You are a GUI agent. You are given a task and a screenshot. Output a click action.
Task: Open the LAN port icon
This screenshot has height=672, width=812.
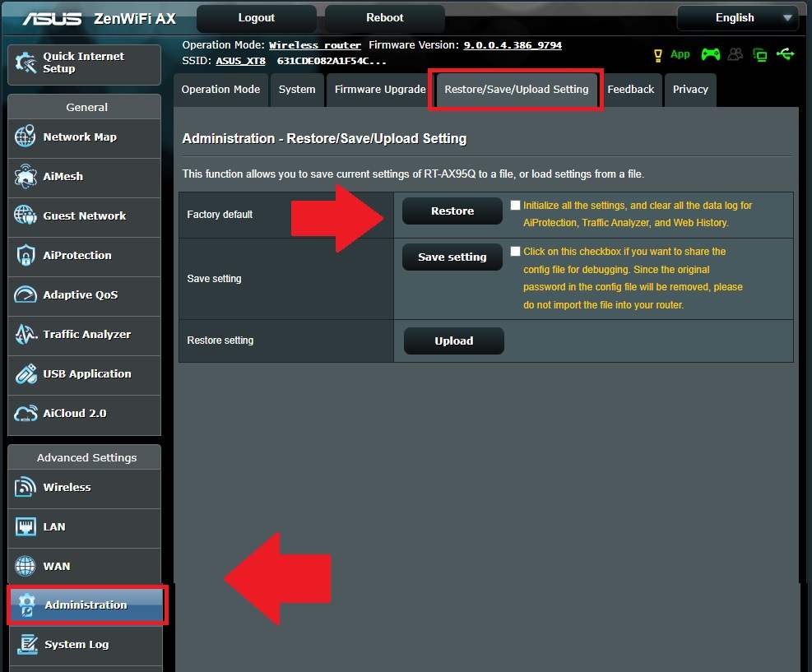click(x=25, y=526)
